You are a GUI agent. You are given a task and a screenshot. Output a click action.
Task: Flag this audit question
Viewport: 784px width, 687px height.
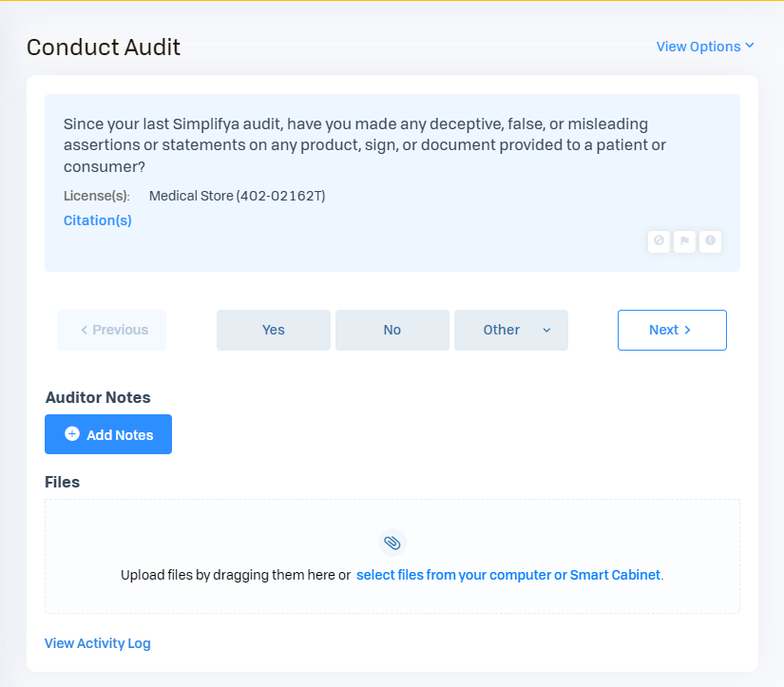pos(684,241)
